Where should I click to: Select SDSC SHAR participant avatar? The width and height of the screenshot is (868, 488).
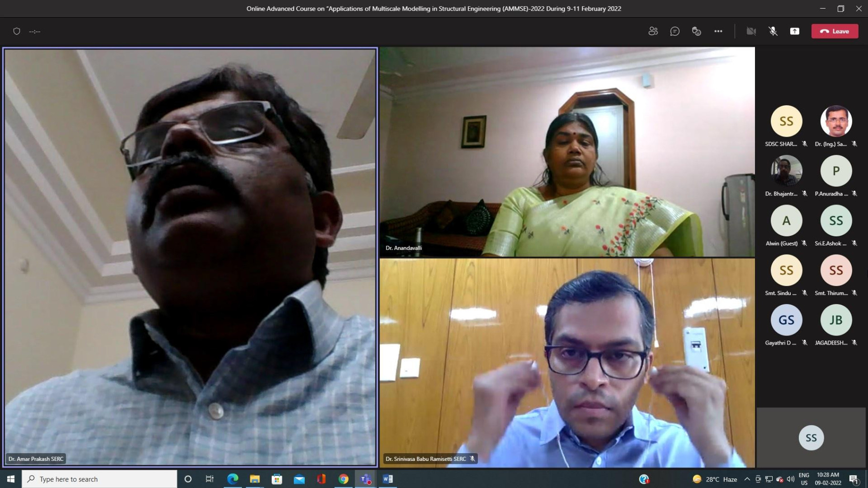point(786,121)
